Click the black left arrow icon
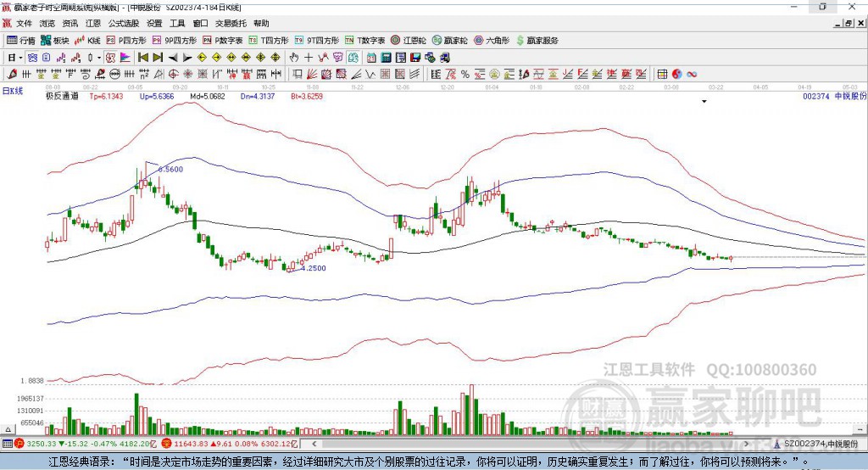The width and height of the screenshot is (868, 470). tap(173, 58)
